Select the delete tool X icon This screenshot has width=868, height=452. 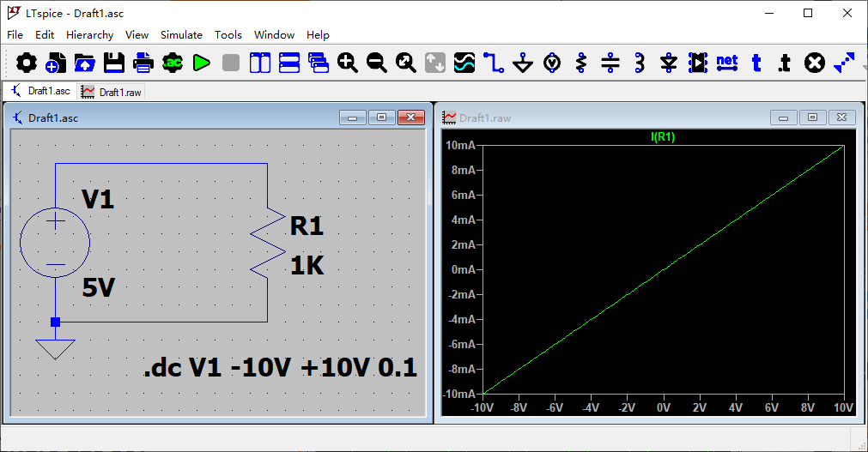click(x=814, y=63)
